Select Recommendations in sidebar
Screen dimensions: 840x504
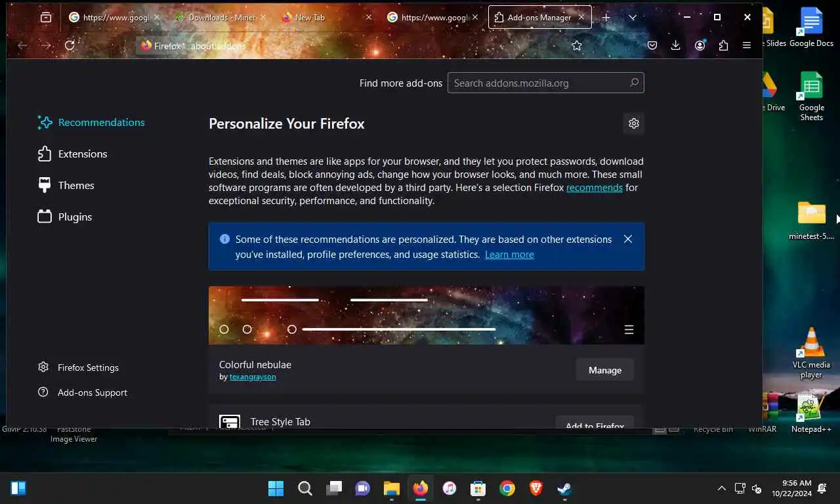pyautogui.click(x=91, y=122)
